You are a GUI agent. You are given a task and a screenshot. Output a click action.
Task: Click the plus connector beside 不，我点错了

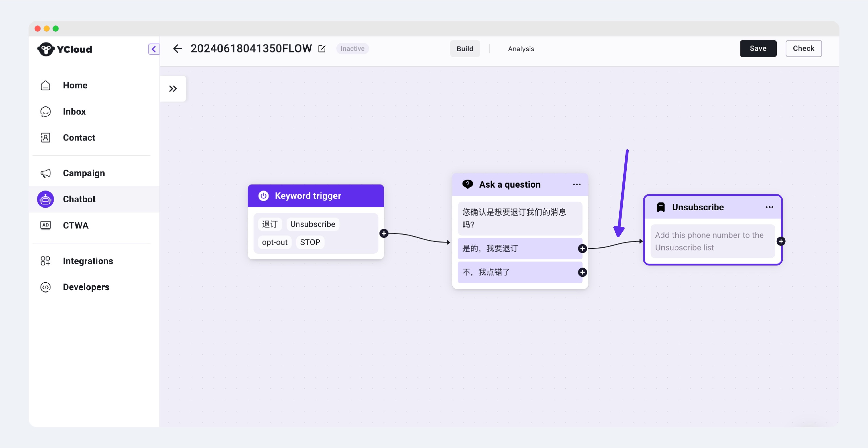pos(582,272)
